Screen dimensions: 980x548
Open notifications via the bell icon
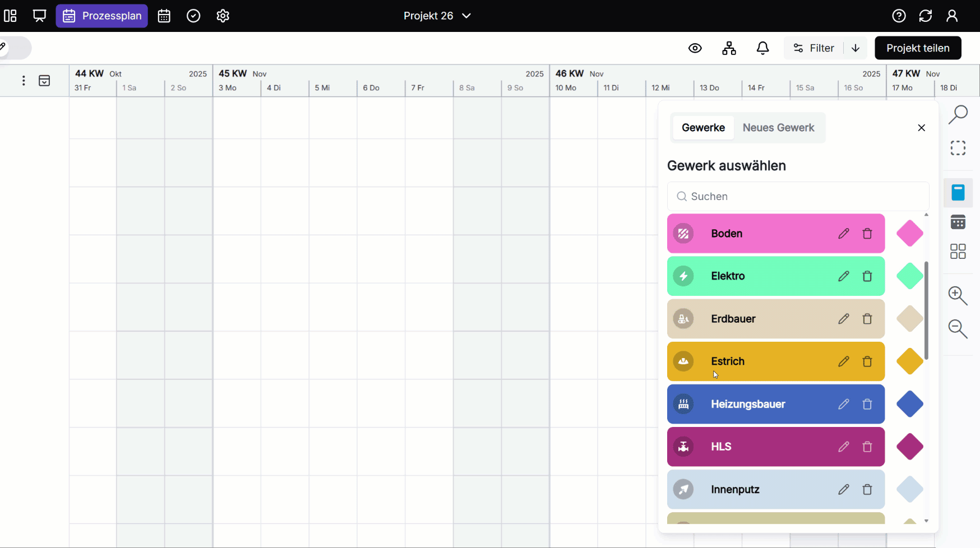(x=763, y=48)
